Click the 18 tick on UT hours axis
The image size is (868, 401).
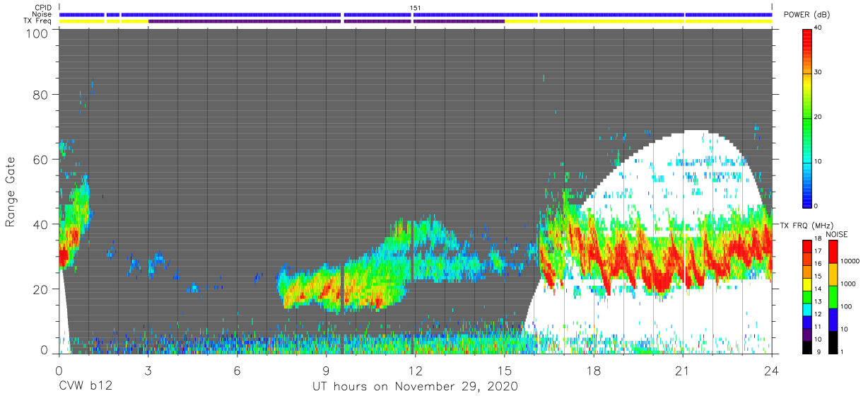[593, 370]
